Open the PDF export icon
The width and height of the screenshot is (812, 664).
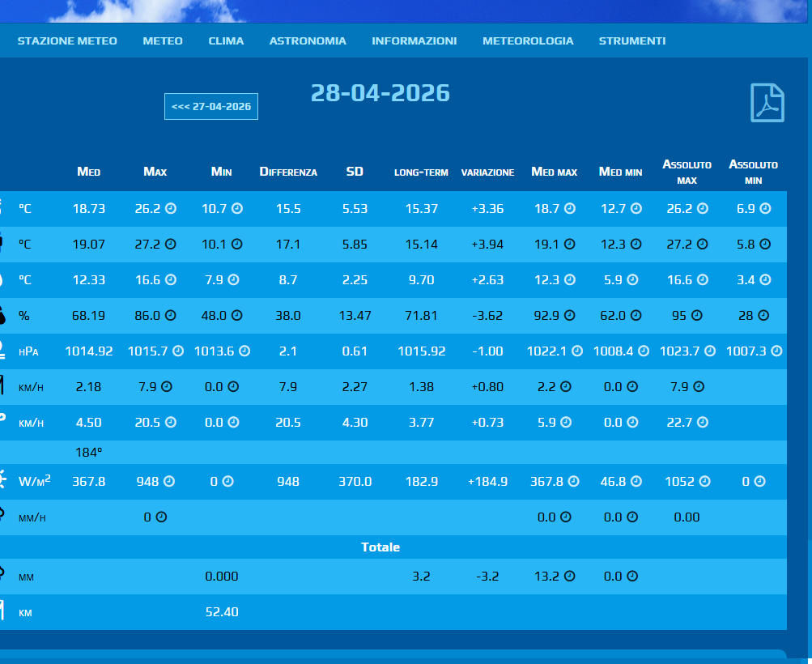pos(767,103)
